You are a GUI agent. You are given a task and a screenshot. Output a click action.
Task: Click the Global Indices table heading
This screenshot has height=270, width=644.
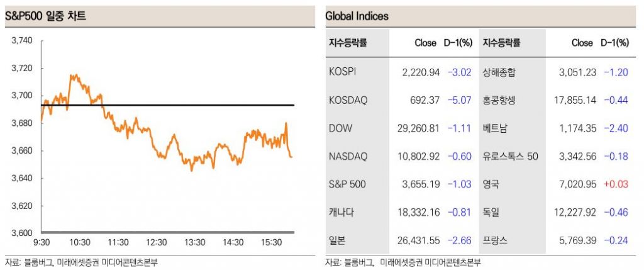(357, 16)
